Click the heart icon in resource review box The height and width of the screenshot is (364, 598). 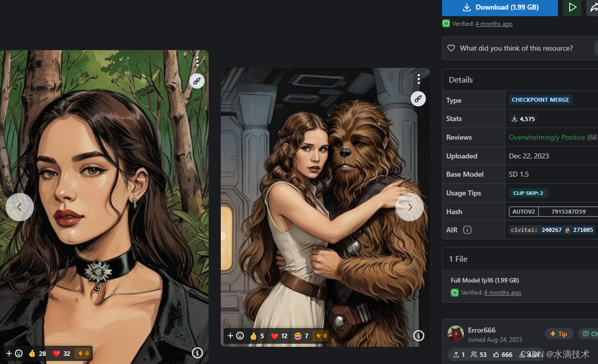pyautogui.click(x=451, y=48)
